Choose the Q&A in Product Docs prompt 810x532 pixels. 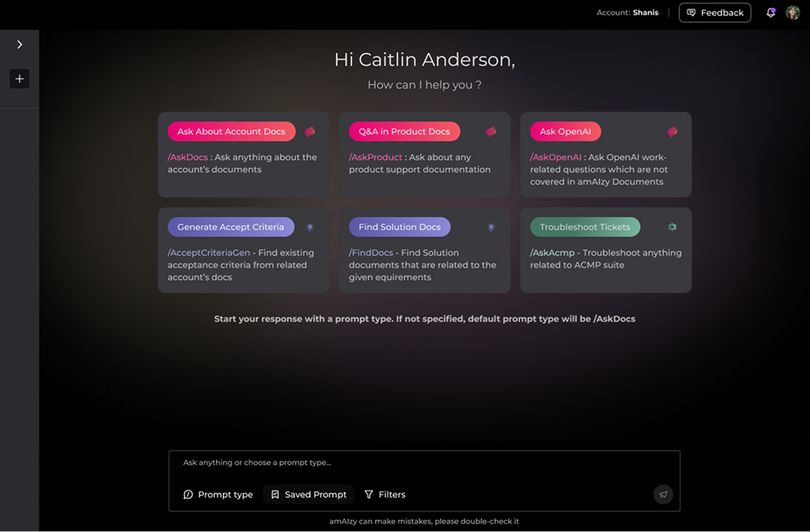coord(404,131)
